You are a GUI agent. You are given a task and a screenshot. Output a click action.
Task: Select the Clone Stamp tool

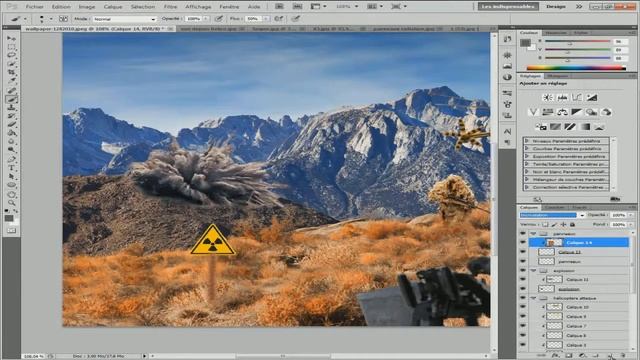11,108
